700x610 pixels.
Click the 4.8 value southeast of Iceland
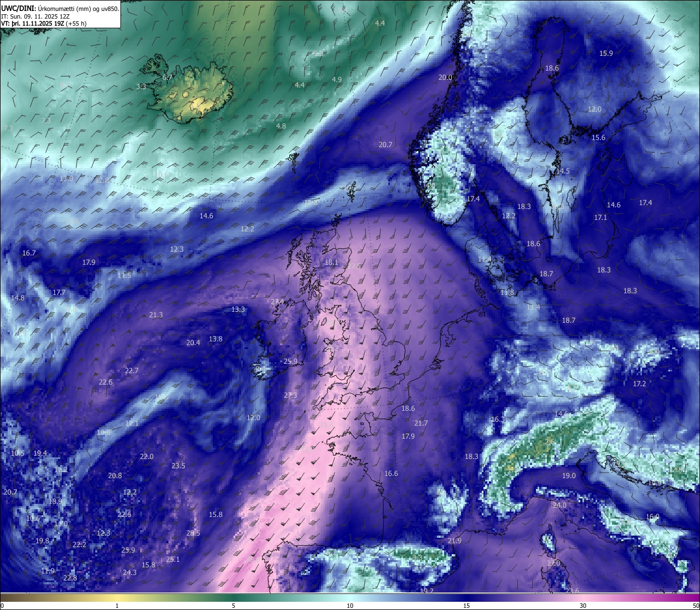point(281,126)
